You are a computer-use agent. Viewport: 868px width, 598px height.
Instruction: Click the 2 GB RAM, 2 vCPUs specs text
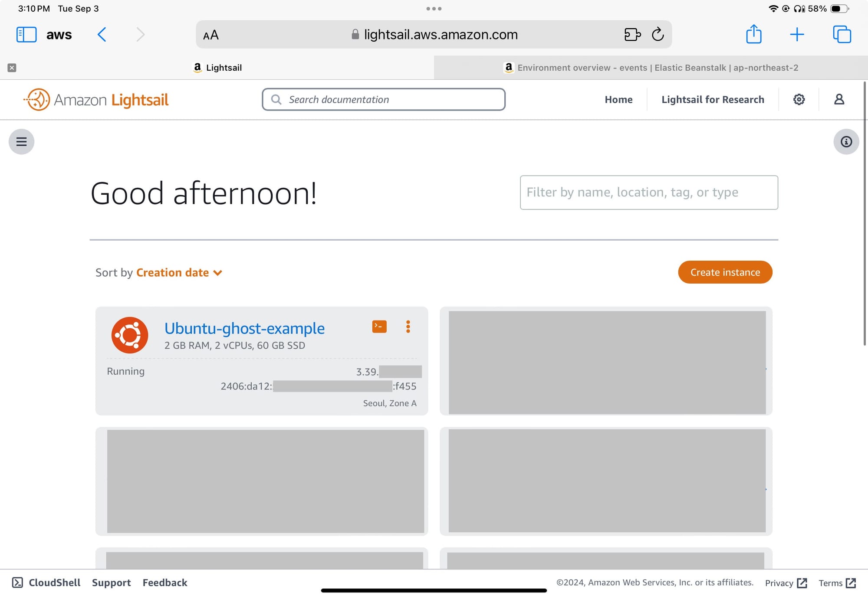click(235, 346)
